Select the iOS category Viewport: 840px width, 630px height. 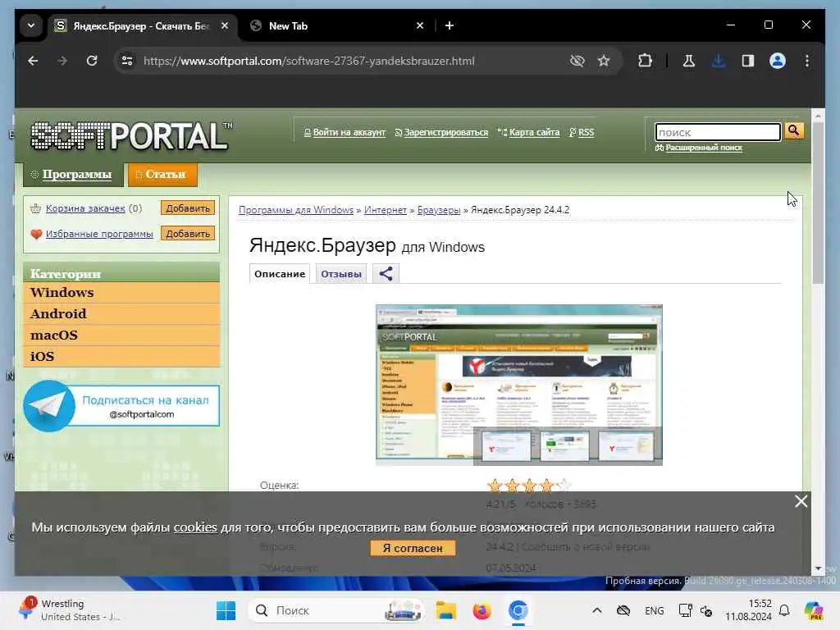pos(121,356)
